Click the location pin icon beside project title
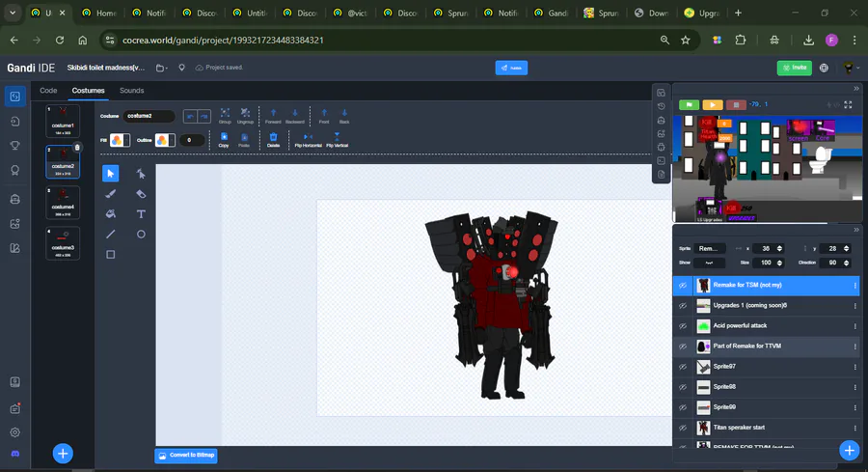 tap(181, 68)
